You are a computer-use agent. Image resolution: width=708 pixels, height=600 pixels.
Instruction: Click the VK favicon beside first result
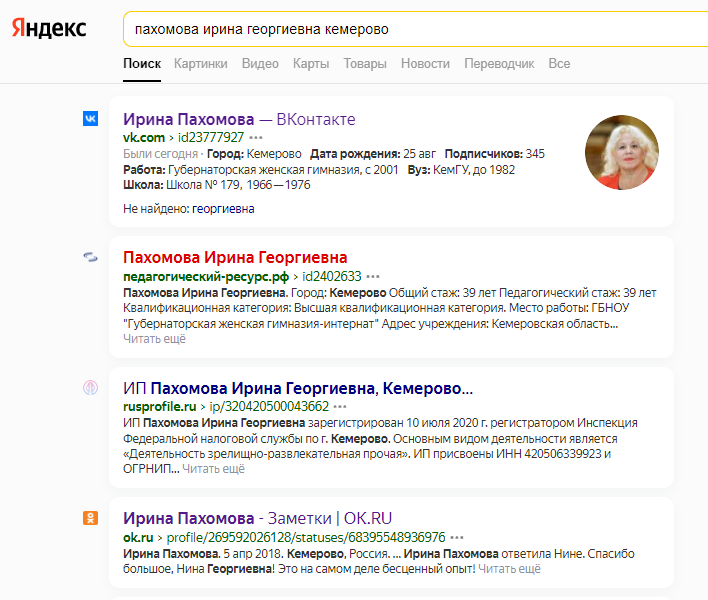pos(90,119)
